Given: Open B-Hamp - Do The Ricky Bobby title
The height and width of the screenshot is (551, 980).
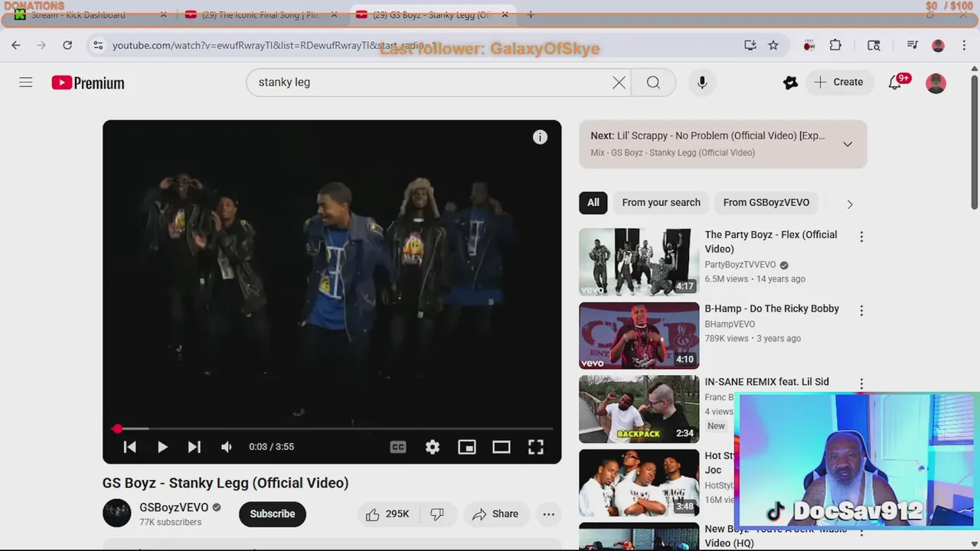Looking at the screenshot, I should point(772,308).
